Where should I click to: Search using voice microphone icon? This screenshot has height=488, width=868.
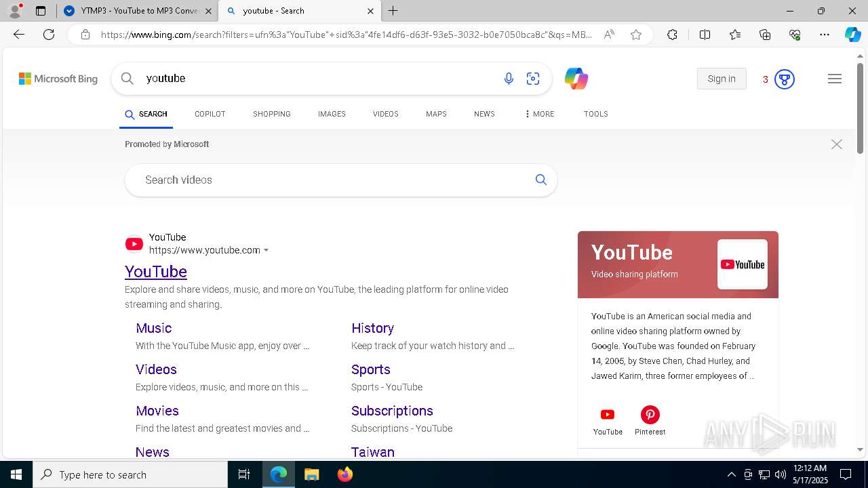[509, 79]
